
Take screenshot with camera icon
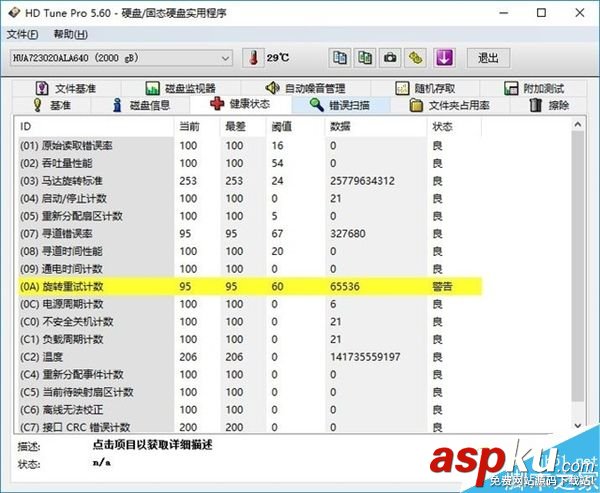tap(390, 58)
